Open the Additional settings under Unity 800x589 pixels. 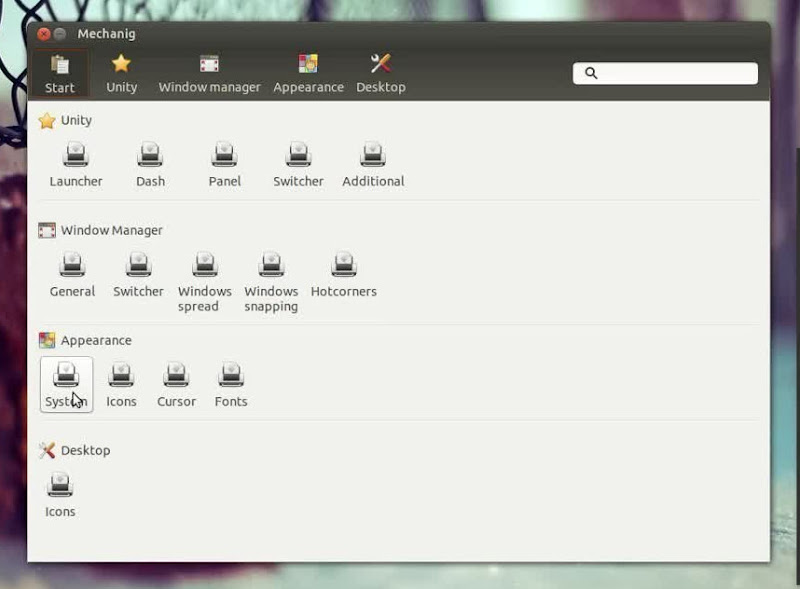point(373,165)
